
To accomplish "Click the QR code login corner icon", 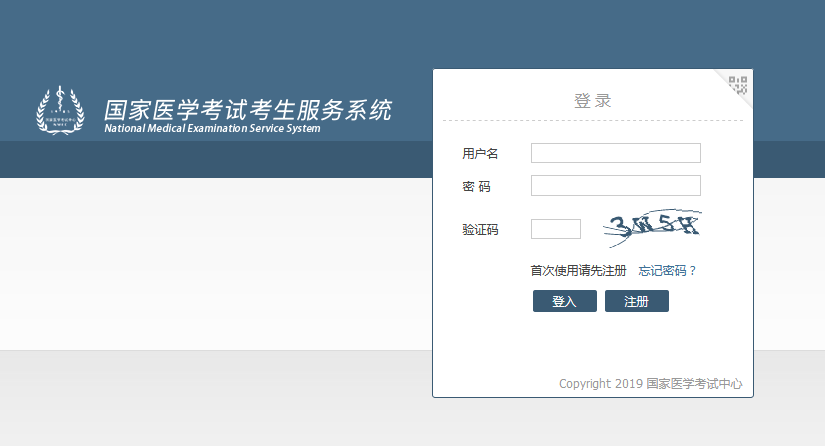I will [x=738, y=85].
